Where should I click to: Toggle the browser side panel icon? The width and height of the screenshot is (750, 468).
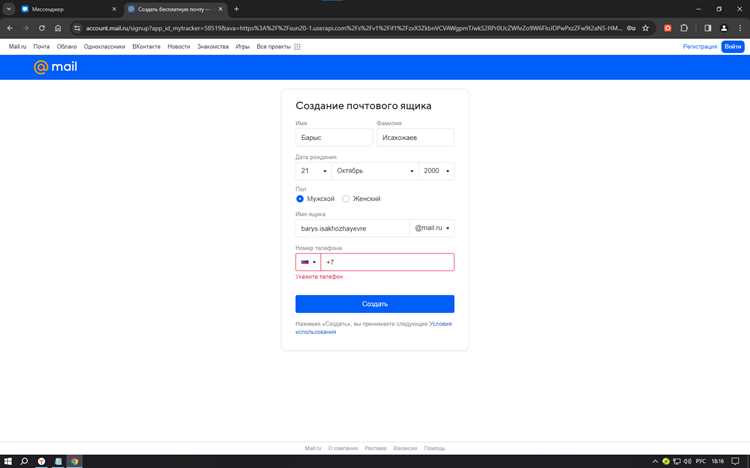708,28
